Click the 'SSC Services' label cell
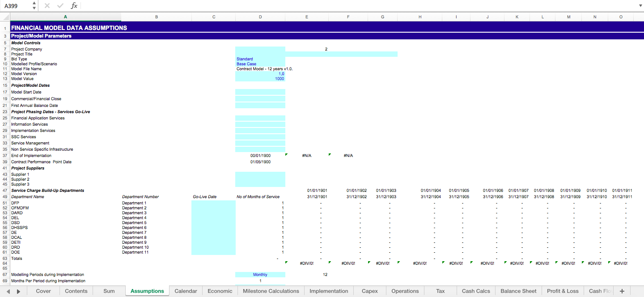Image resolution: width=644 pixels, height=297 pixels. click(23, 137)
